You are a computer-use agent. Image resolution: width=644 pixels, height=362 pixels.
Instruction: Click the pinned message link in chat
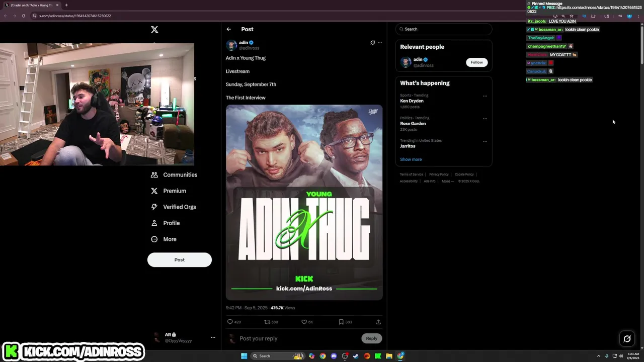pyautogui.click(x=585, y=10)
